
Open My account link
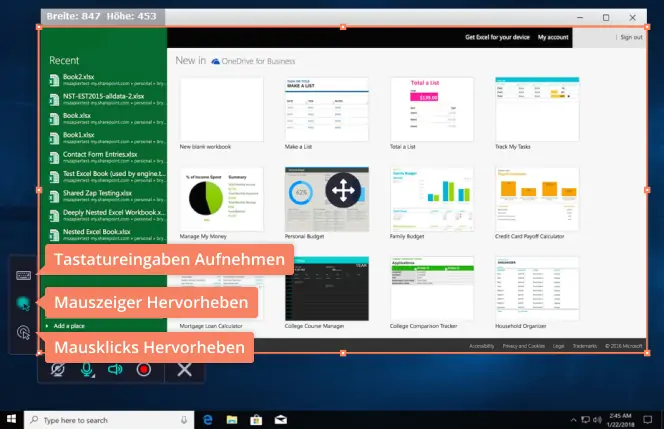point(553,37)
